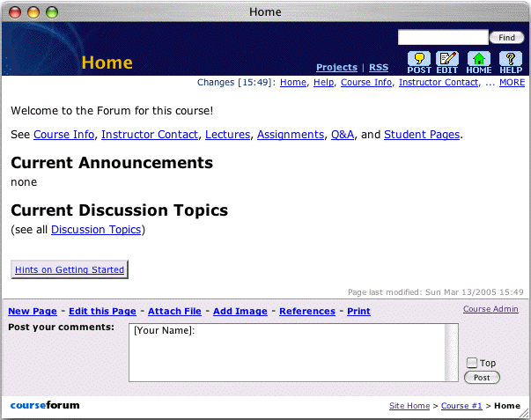Click the courseforum logo

click(x=45, y=405)
